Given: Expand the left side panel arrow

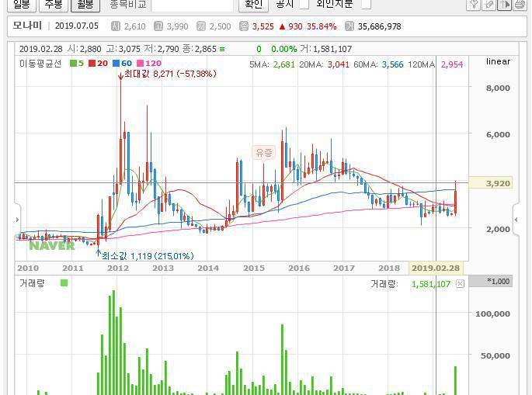Looking at the screenshot, I should [17, 220].
